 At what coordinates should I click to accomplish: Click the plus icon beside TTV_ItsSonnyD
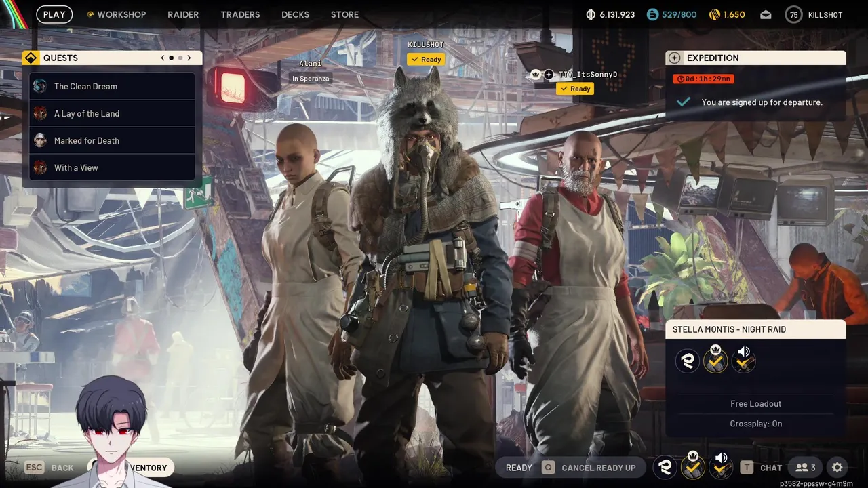coord(548,75)
